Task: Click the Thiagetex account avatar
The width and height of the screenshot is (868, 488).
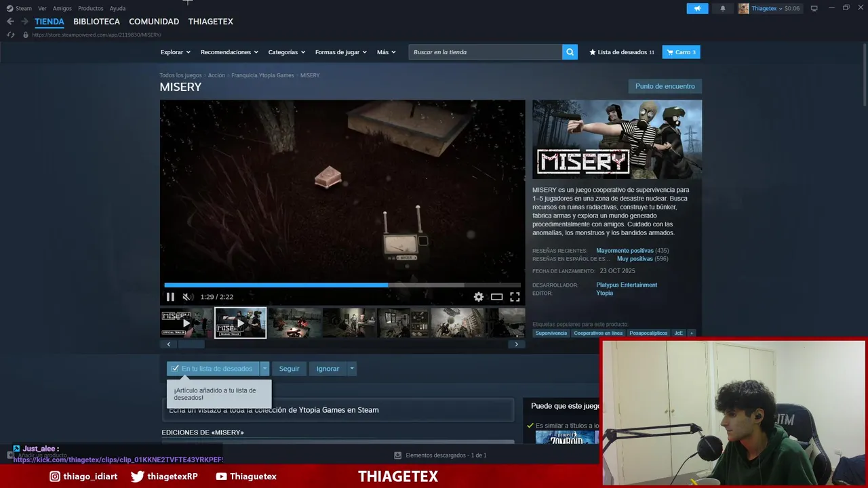Action: click(743, 8)
